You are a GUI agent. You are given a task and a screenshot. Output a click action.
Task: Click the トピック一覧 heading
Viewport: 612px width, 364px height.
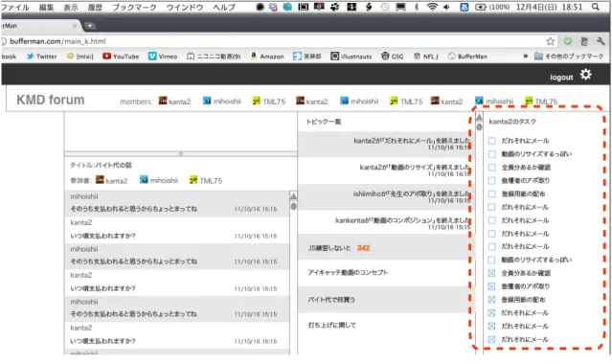coord(324,122)
